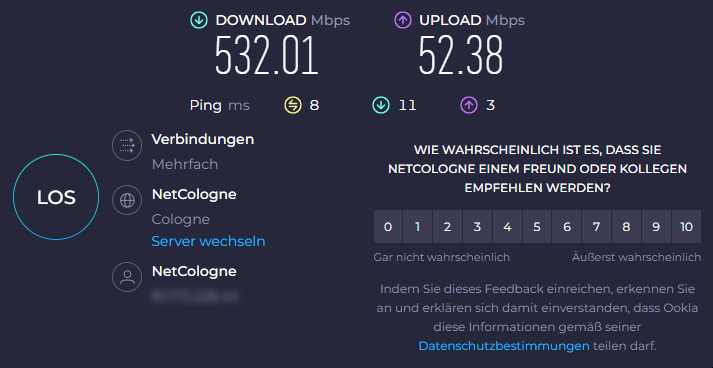
Task: Choose rating 7 in the survey
Action: click(x=596, y=227)
